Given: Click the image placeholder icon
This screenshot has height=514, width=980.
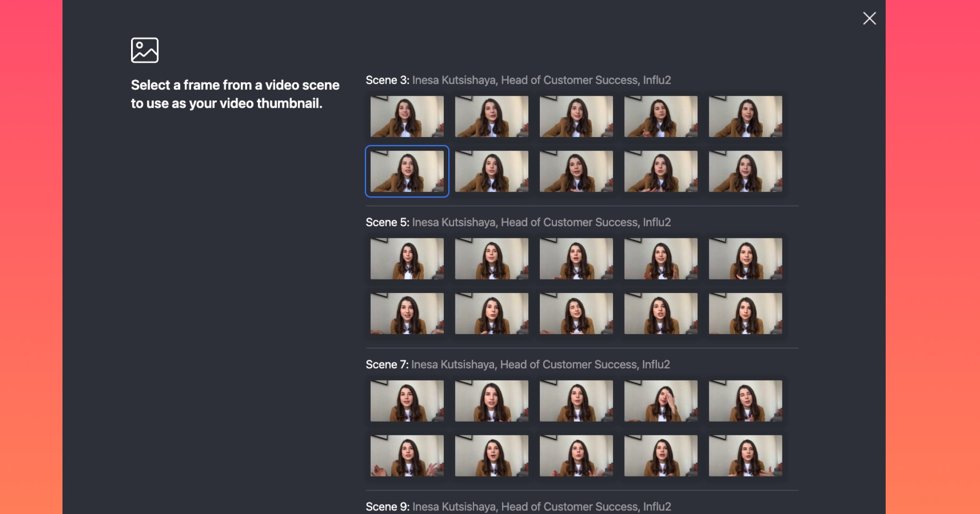Looking at the screenshot, I should [x=145, y=50].
